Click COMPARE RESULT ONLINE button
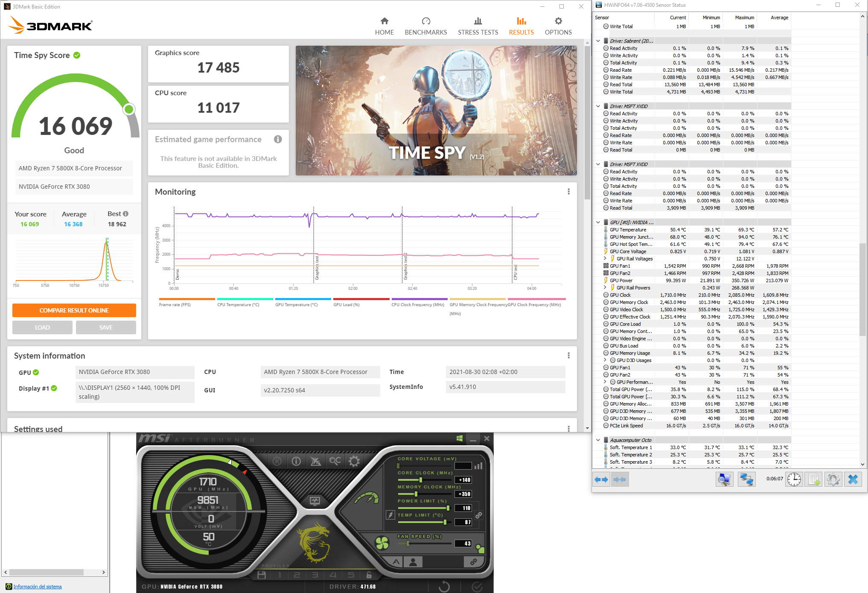Image resolution: width=868 pixels, height=593 pixels. tap(74, 310)
